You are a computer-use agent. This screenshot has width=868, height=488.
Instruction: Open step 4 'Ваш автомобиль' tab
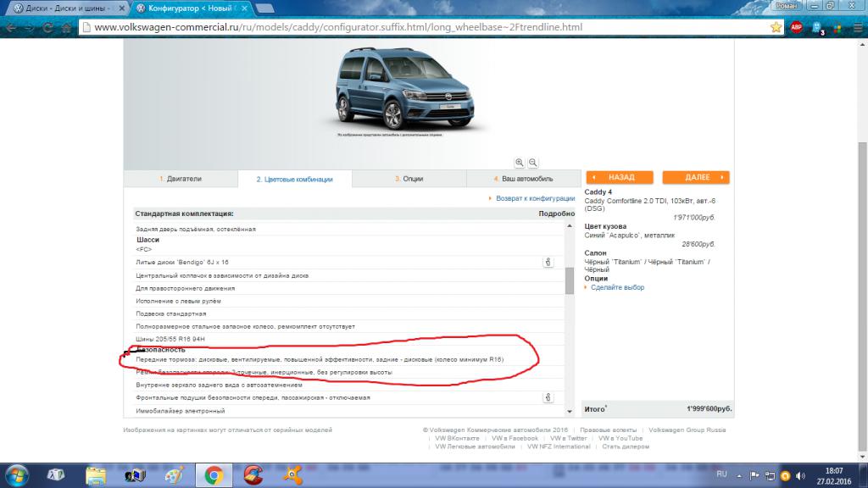(523, 179)
